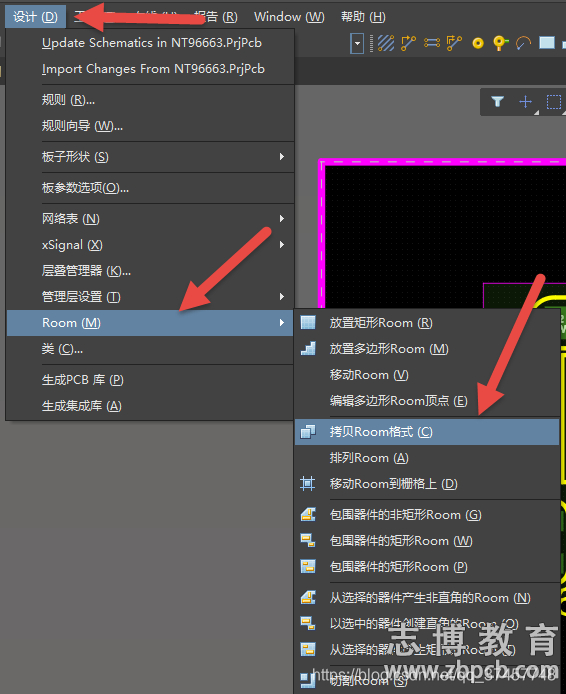This screenshot has width=566, height=694.
Task: Click the 放置多边形Room polygon icon
Action: (x=308, y=349)
